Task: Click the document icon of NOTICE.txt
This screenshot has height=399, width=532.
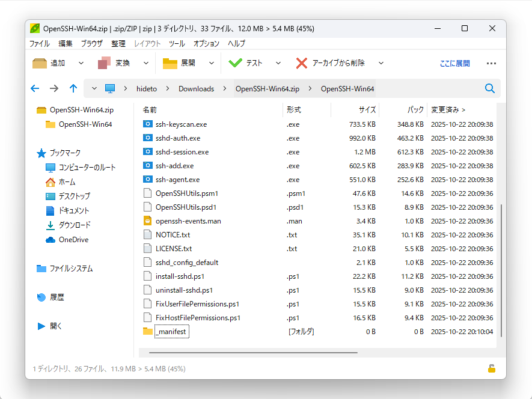Action: pos(148,234)
